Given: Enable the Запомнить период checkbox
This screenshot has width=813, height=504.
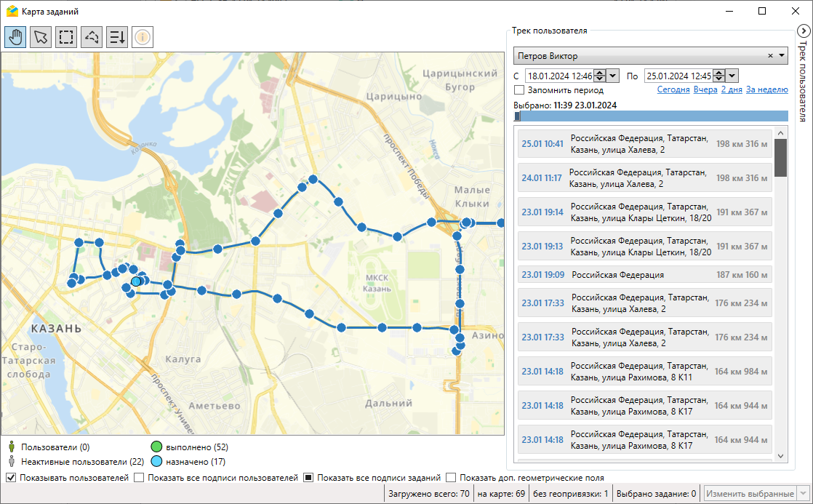Looking at the screenshot, I should (519, 90).
